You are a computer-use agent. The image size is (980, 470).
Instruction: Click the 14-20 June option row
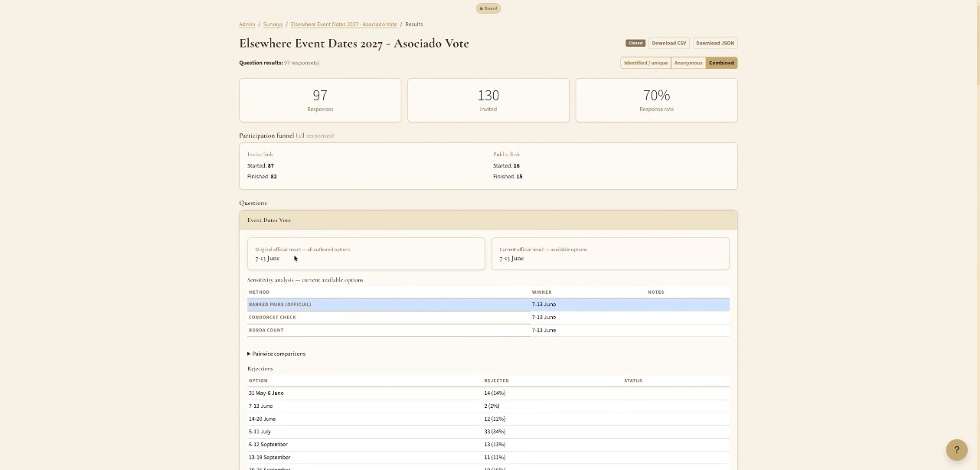(x=488, y=419)
